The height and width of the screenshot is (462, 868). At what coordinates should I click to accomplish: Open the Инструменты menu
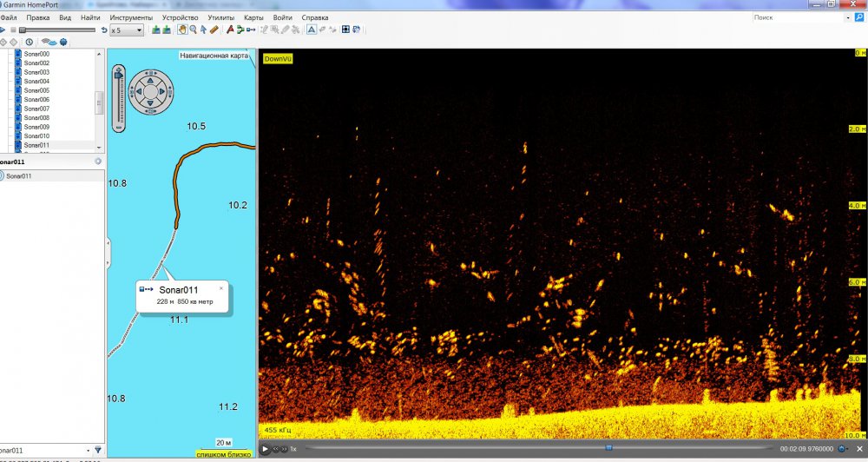coord(131,17)
